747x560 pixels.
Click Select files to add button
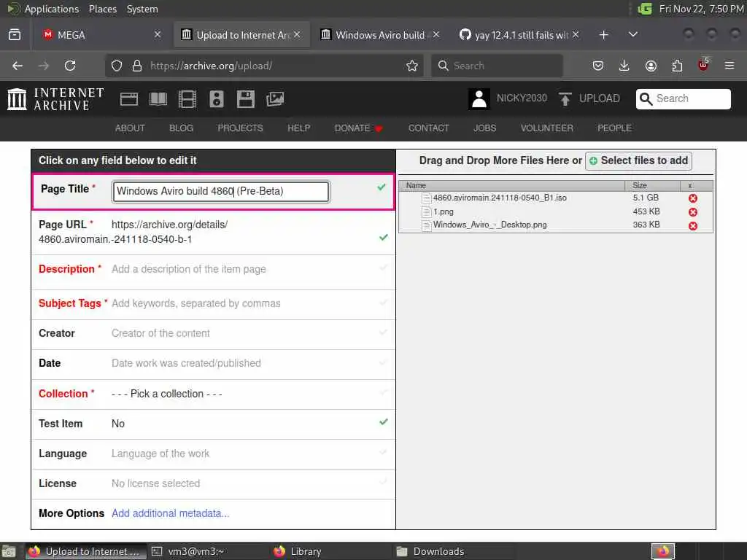[x=638, y=160]
